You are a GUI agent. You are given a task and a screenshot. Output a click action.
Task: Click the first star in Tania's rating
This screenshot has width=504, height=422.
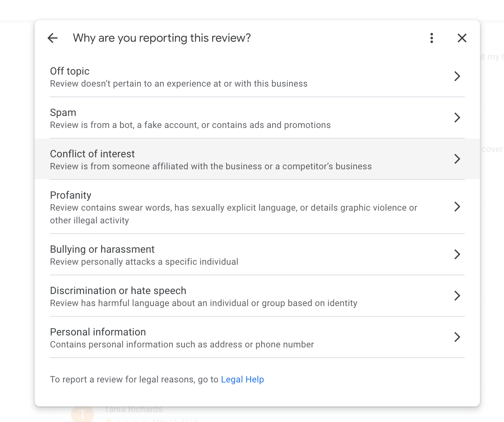coord(108,420)
